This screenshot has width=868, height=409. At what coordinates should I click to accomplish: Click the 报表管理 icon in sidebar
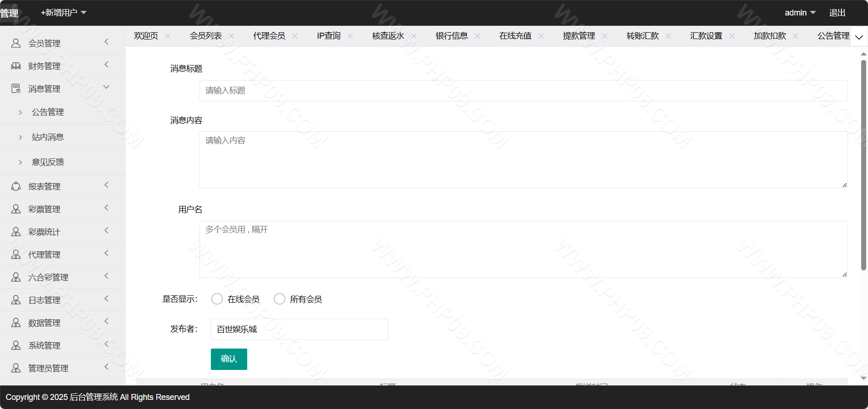point(16,186)
